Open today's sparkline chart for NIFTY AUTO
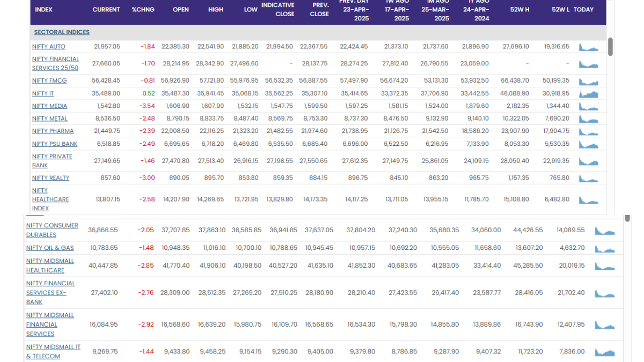Screen dimensions: 644x362 coord(589,47)
